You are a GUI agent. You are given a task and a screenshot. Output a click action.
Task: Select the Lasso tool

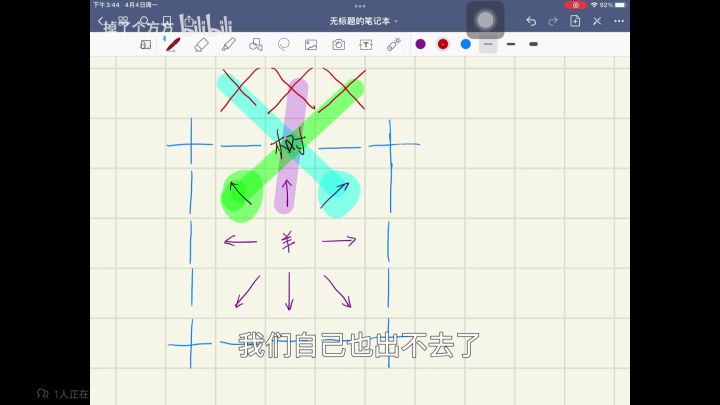click(284, 45)
